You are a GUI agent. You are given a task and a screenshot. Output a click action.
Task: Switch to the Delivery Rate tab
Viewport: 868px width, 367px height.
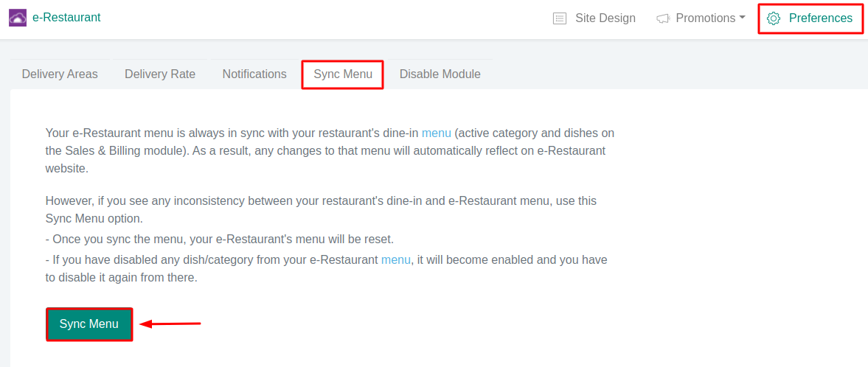tap(160, 74)
